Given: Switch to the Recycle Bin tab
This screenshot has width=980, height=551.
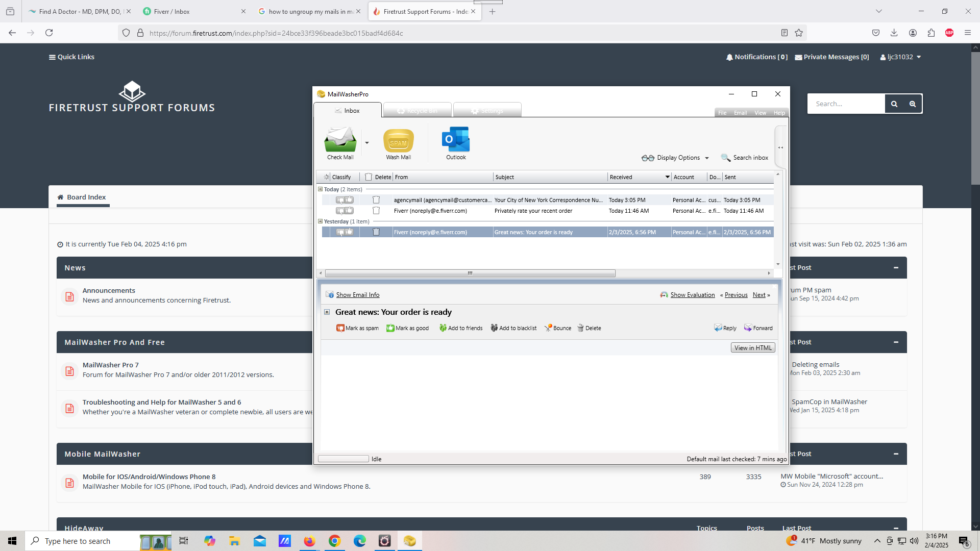Looking at the screenshot, I should click(x=417, y=111).
